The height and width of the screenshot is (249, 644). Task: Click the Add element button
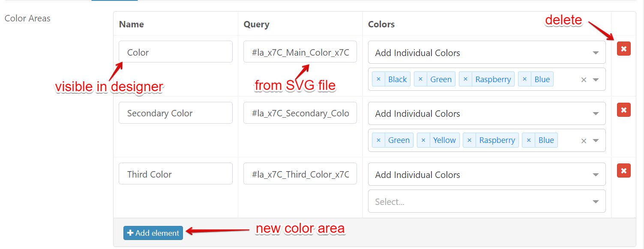point(153,233)
